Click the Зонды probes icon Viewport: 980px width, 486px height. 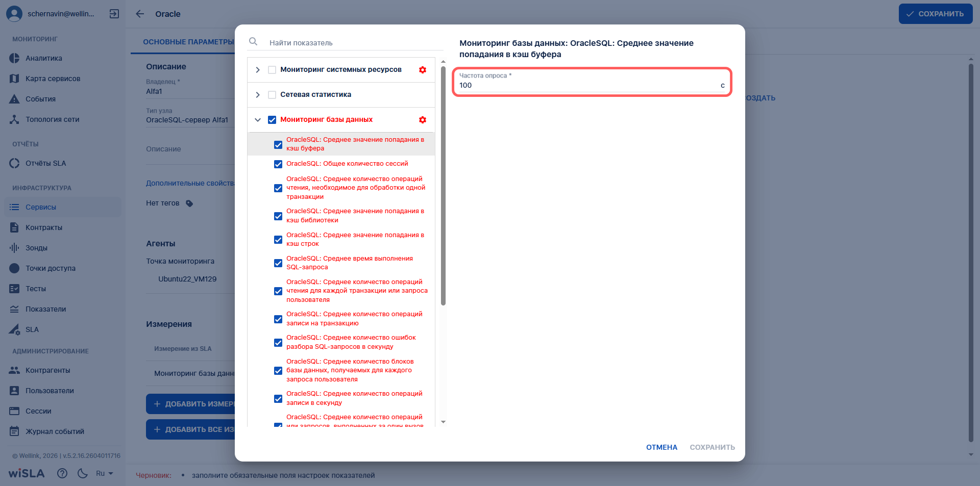[14, 248]
